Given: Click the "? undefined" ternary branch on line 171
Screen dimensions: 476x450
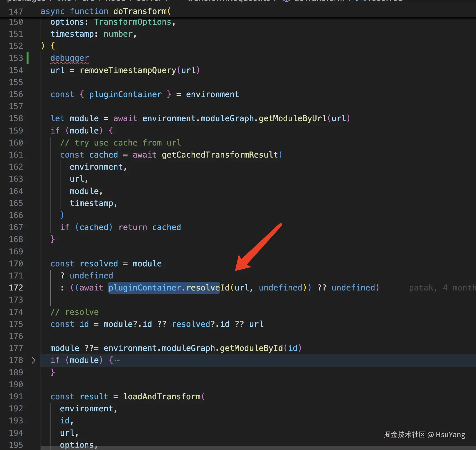Looking at the screenshot, I should [87, 276].
